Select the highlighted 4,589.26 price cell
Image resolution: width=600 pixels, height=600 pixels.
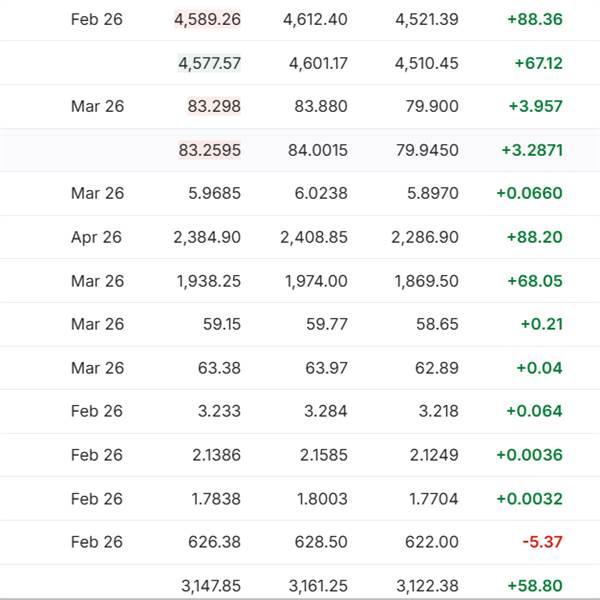pyautogui.click(x=207, y=19)
